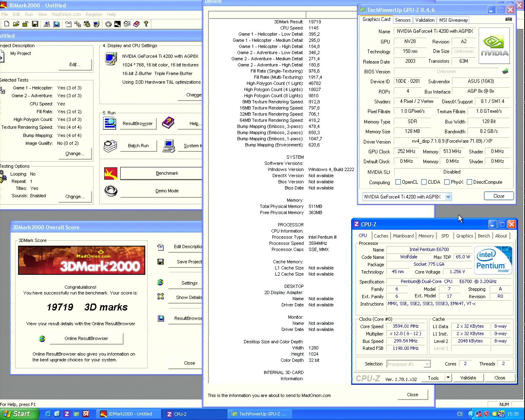Click the floppy icon beside Save Project

point(160,262)
